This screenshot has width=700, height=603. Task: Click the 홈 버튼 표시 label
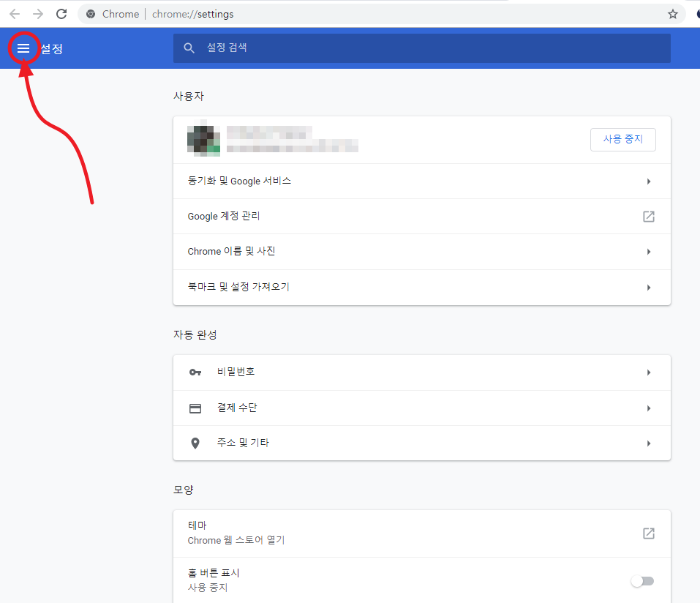click(214, 572)
